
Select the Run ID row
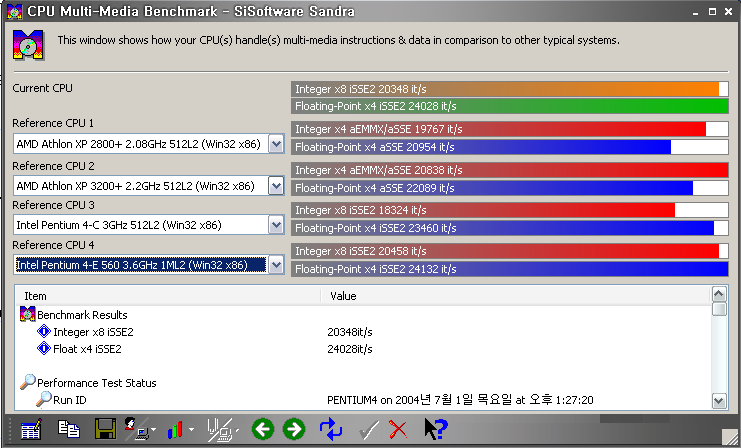click(x=363, y=400)
